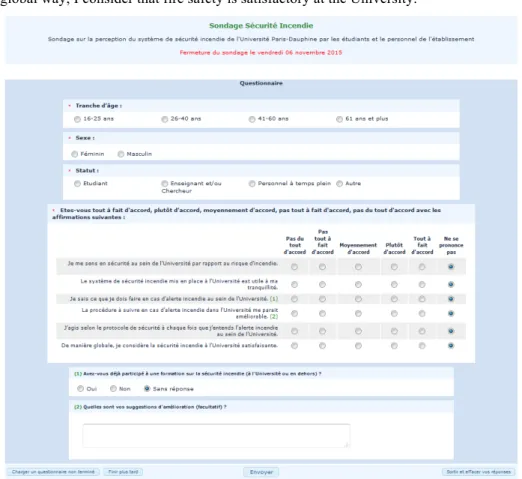Image resolution: width=522 pixels, height=479 pixels.
Task: Select Etudiant as Statut
Action: tap(77, 184)
